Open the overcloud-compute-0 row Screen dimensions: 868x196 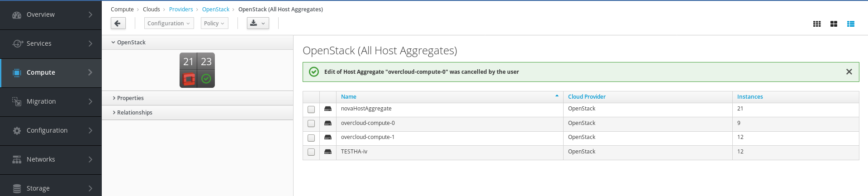coord(581,124)
